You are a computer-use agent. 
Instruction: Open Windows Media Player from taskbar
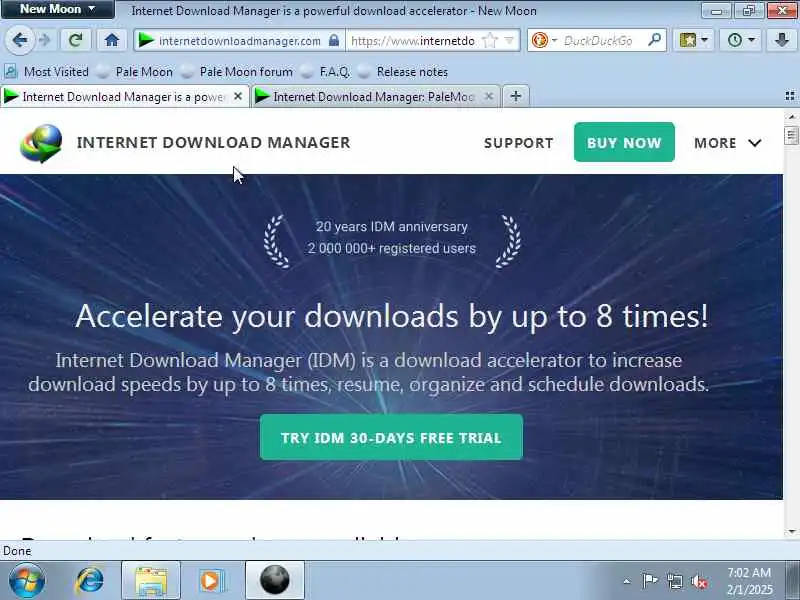(x=211, y=581)
